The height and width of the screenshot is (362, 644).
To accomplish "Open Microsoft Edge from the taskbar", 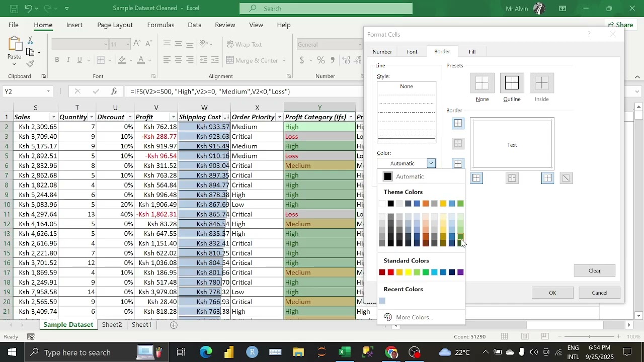I will point(206,352).
